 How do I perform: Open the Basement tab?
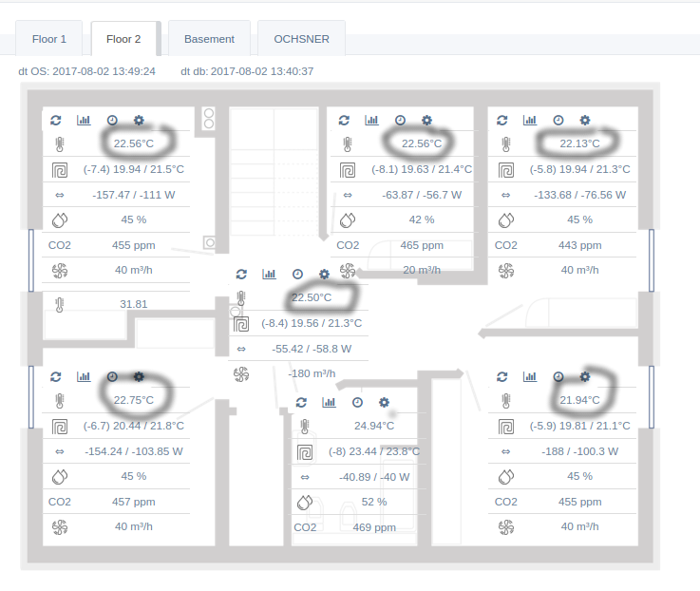coord(209,39)
